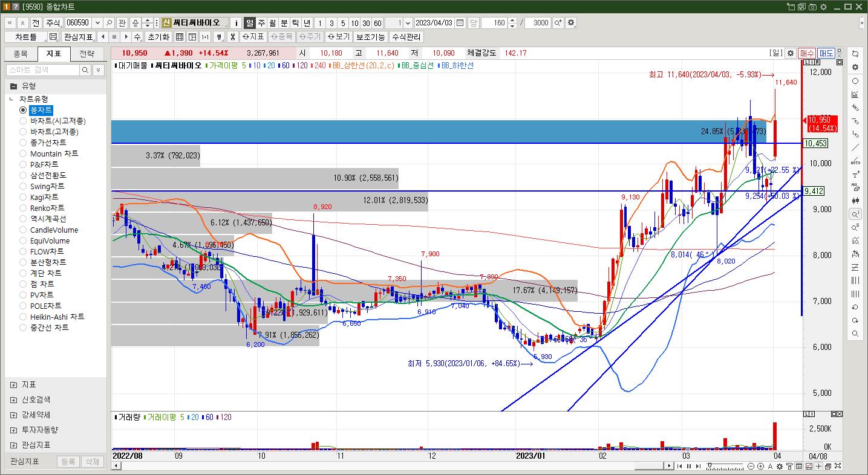Click the stock info i icon

[237, 23]
